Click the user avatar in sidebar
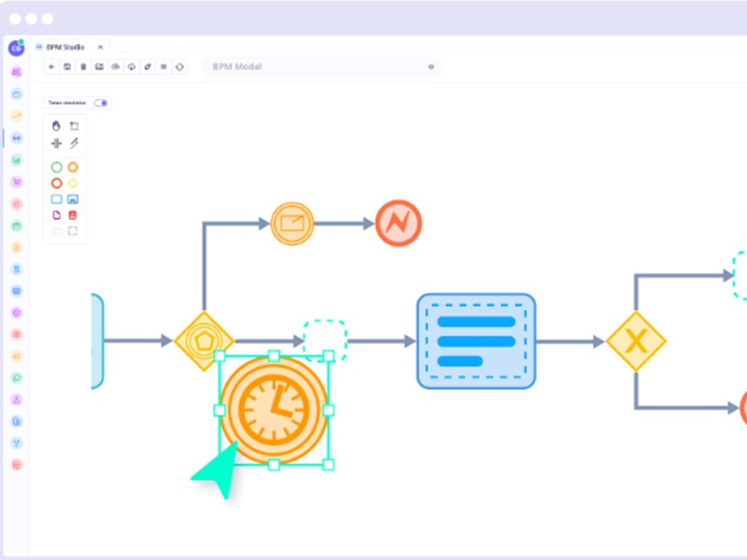Image resolution: width=747 pixels, height=560 pixels. [16, 48]
